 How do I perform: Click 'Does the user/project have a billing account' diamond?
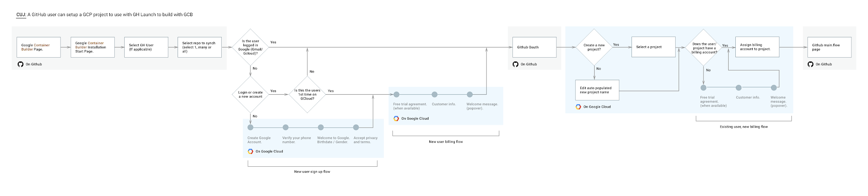tap(704, 47)
